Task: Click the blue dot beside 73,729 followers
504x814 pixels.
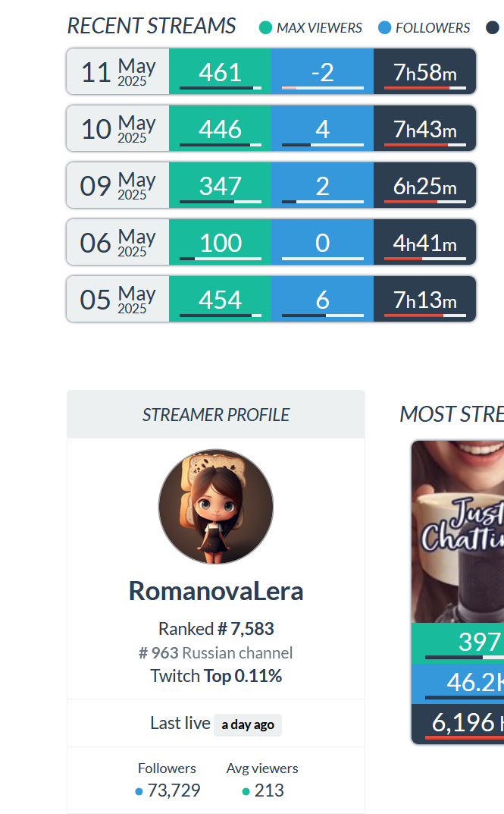Action: pyautogui.click(x=139, y=792)
